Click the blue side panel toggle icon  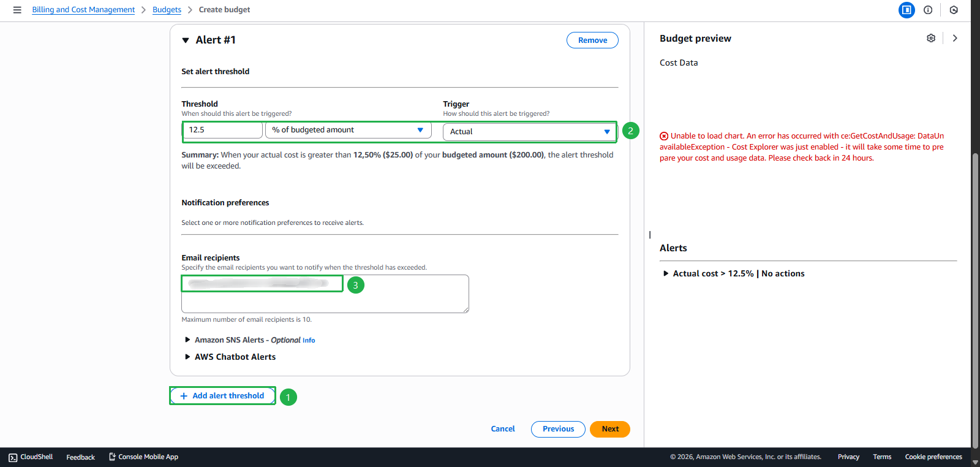point(907,10)
